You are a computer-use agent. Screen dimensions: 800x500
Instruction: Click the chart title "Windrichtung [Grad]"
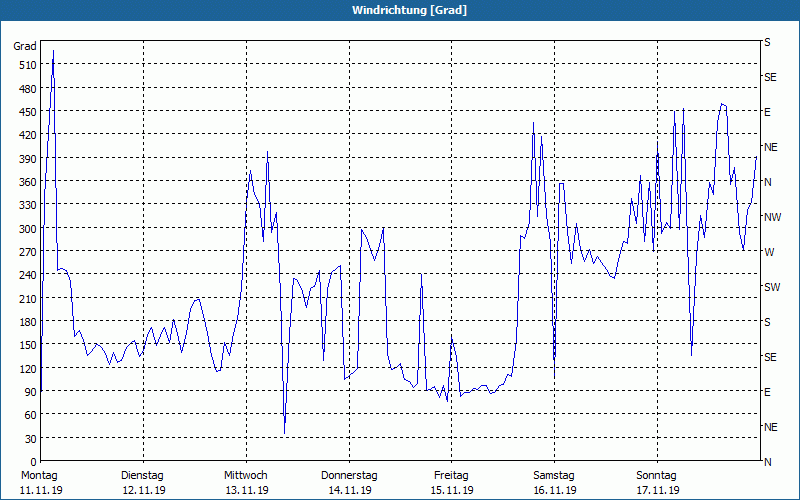click(x=409, y=10)
